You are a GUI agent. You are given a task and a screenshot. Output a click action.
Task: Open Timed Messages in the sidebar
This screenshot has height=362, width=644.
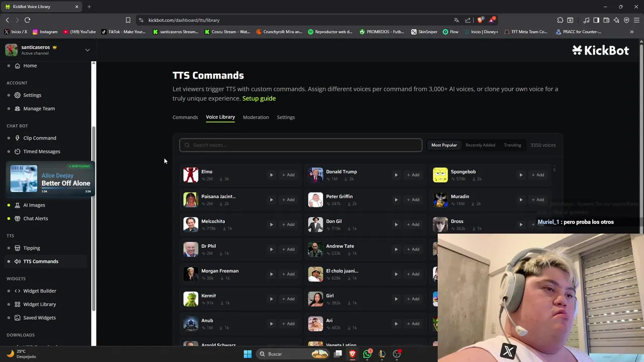click(42, 151)
